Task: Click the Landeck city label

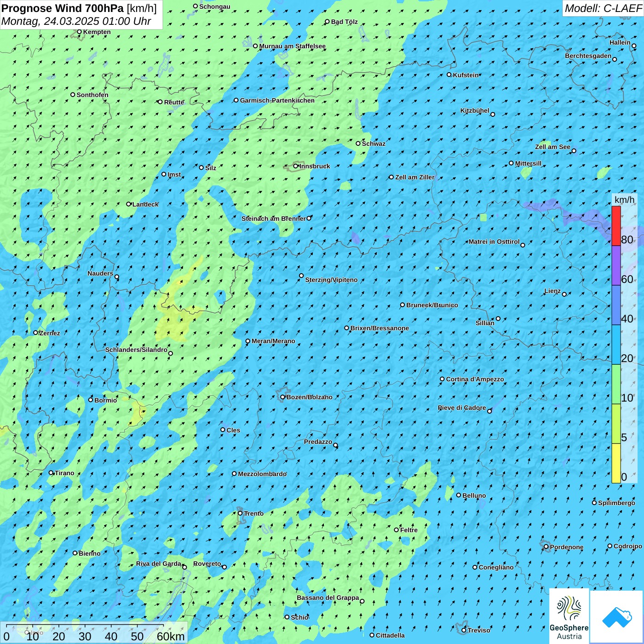Action: [145, 204]
